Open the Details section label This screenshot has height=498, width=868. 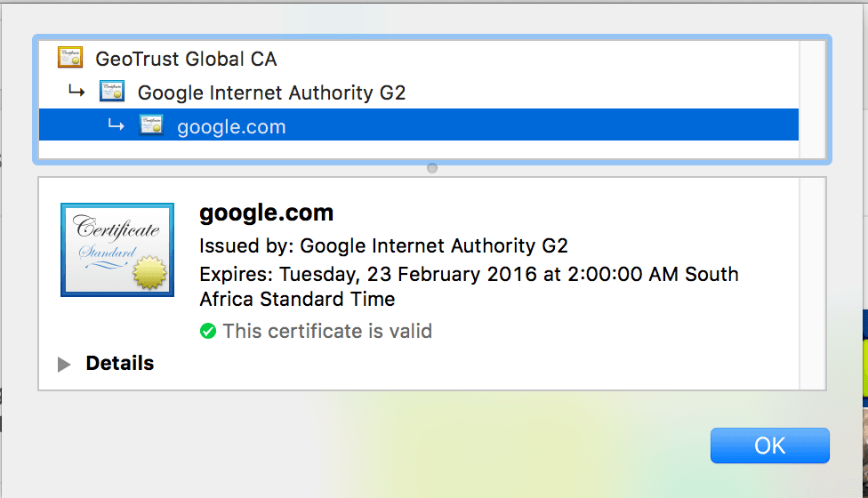(x=119, y=363)
